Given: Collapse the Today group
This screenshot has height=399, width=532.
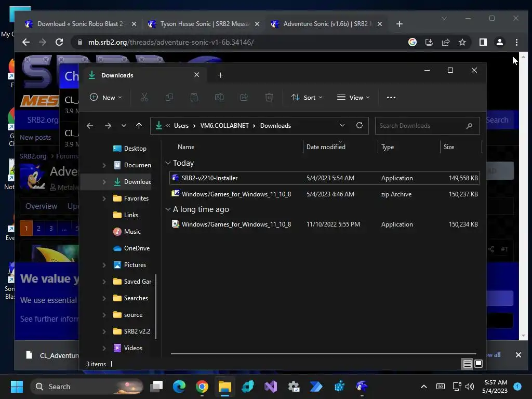Looking at the screenshot, I should point(168,163).
